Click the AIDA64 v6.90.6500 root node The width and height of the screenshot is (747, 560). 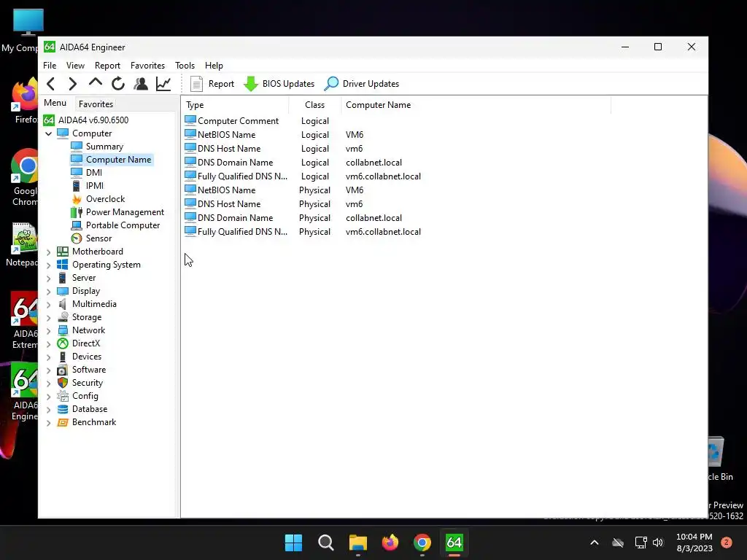(x=93, y=120)
